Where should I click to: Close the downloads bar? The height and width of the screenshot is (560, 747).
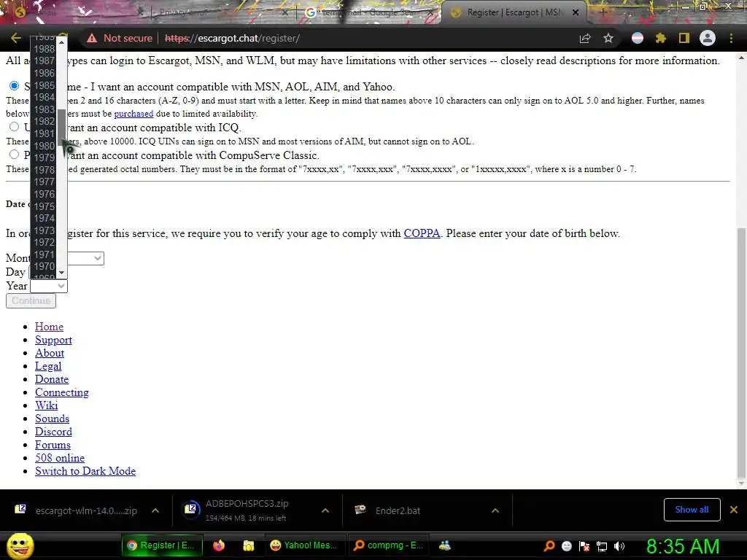(734, 510)
